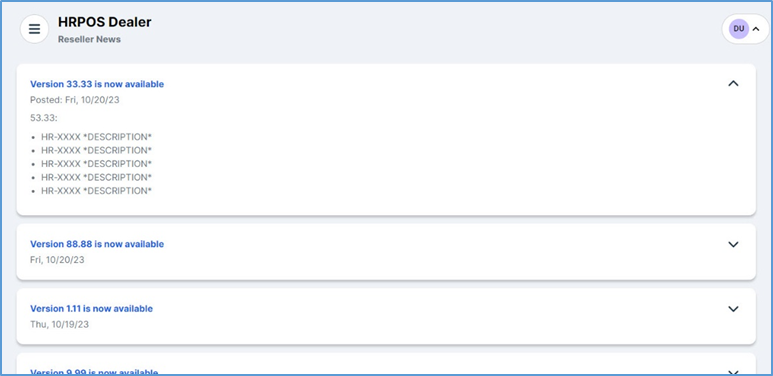Viewport: 773px width, 376px height.
Task: Click the HRPOS Dealer title
Action: click(105, 22)
